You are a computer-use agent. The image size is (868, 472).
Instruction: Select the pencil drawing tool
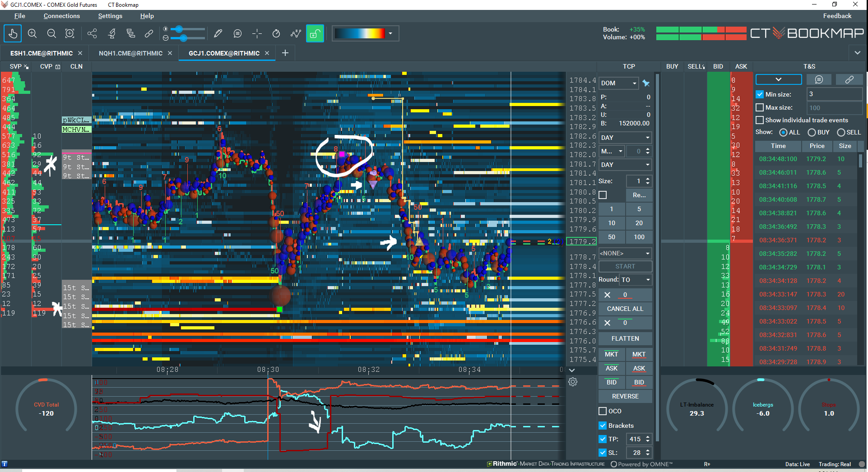coord(218,33)
